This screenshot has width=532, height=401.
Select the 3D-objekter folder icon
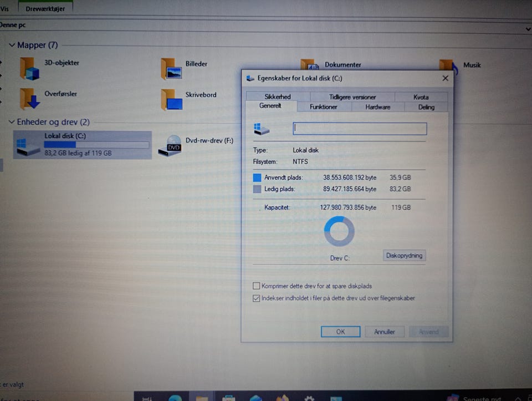[x=29, y=68]
